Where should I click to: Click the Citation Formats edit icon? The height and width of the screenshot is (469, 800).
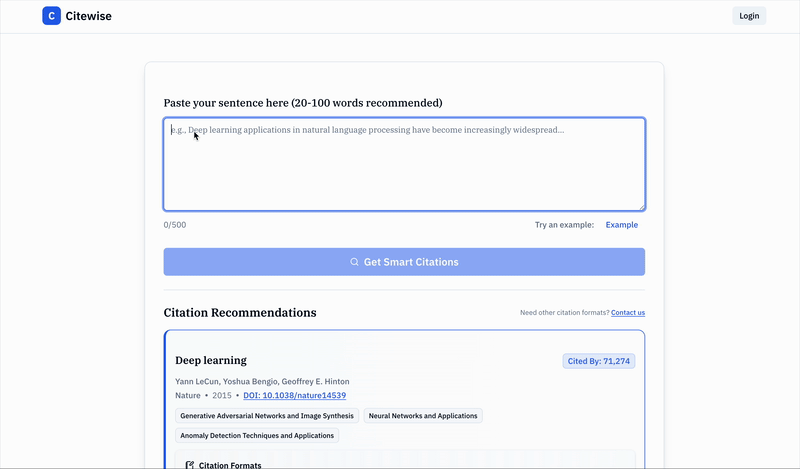click(190, 465)
